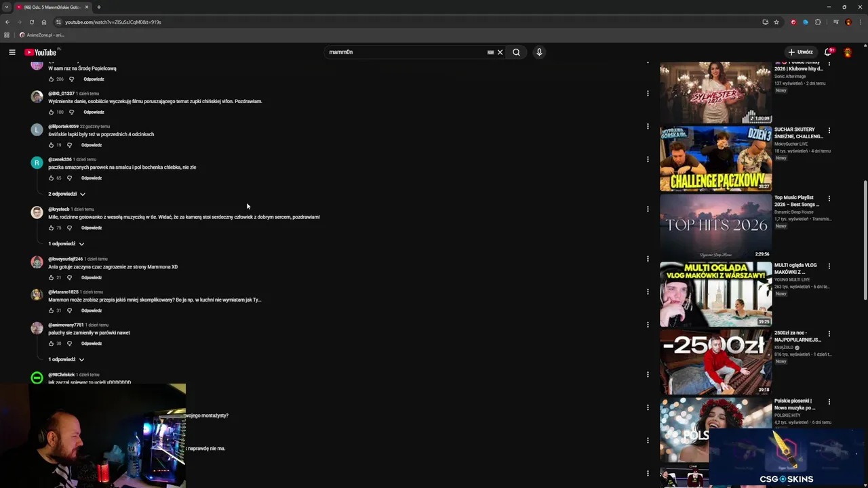
Task: Switch to the 'Odc. 5 Mamm0ńskie' browser tab
Action: point(52,7)
